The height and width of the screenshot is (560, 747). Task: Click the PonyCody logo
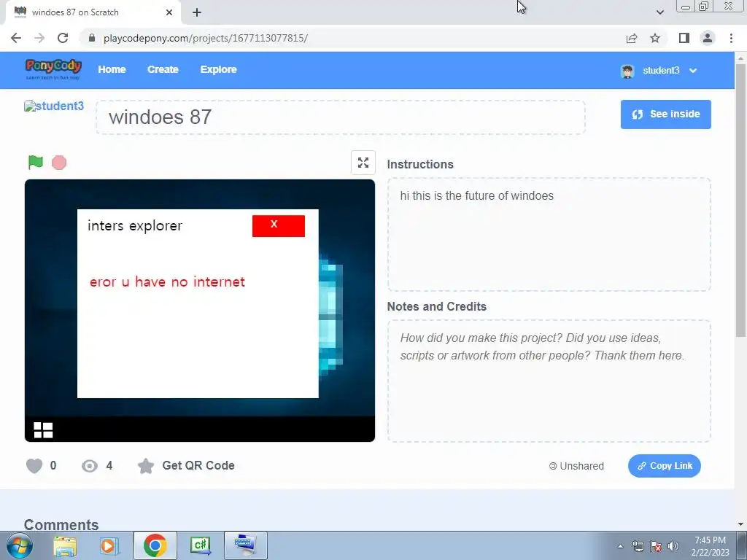[x=53, y=69]
